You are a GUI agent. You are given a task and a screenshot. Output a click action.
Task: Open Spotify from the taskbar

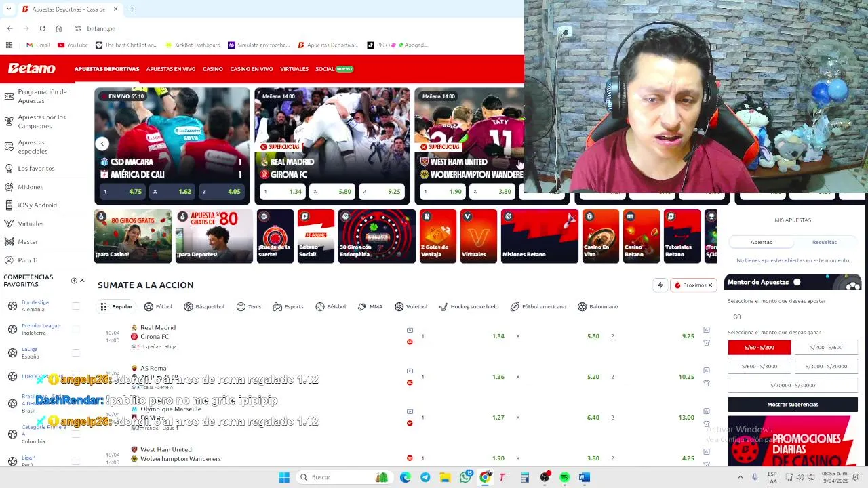coord(564,477)
